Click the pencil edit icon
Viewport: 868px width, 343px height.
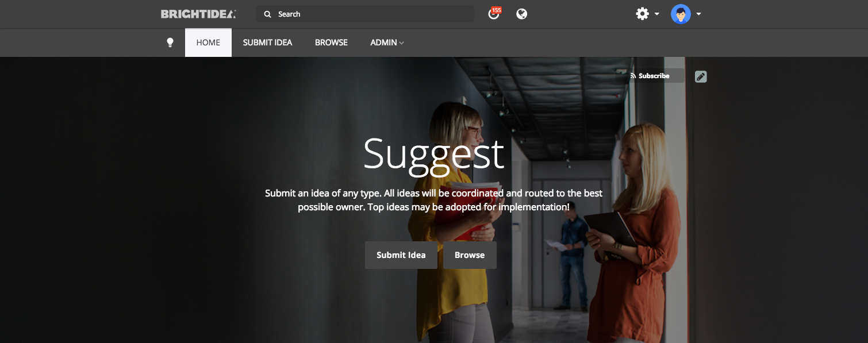pyautogui.click(x=701, y=76)
